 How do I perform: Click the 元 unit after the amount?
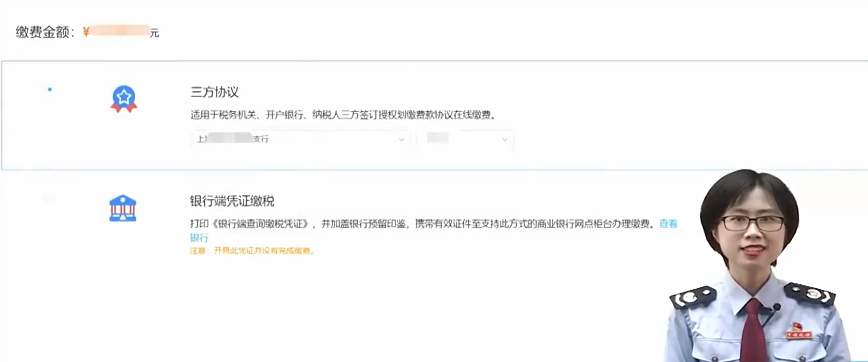pyautogui.click(x=154, y=33)
